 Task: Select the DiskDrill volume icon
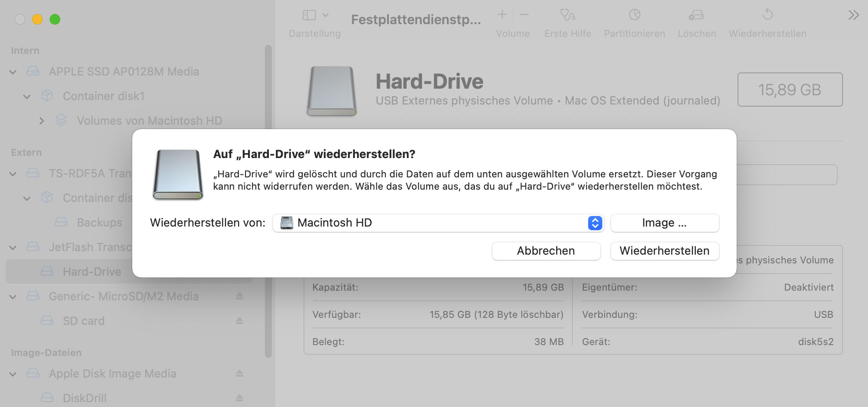47,398
